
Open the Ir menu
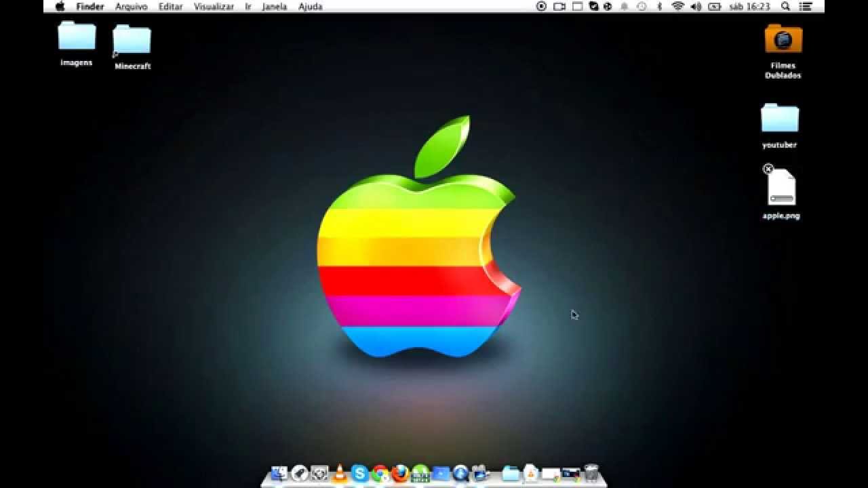(x=248, y=6)
